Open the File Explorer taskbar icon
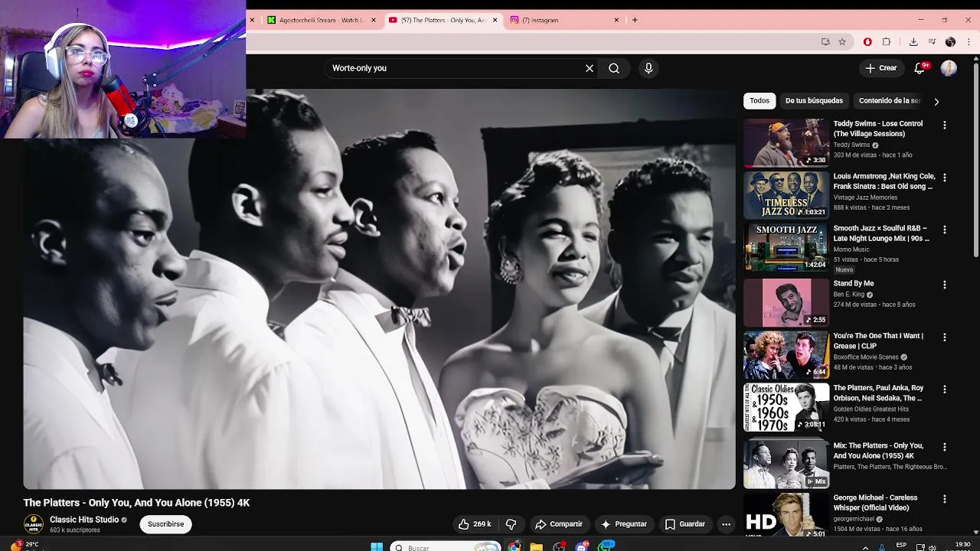Viewport: 980px width, 551px height. pyautogui.click(x=537, y=546)
